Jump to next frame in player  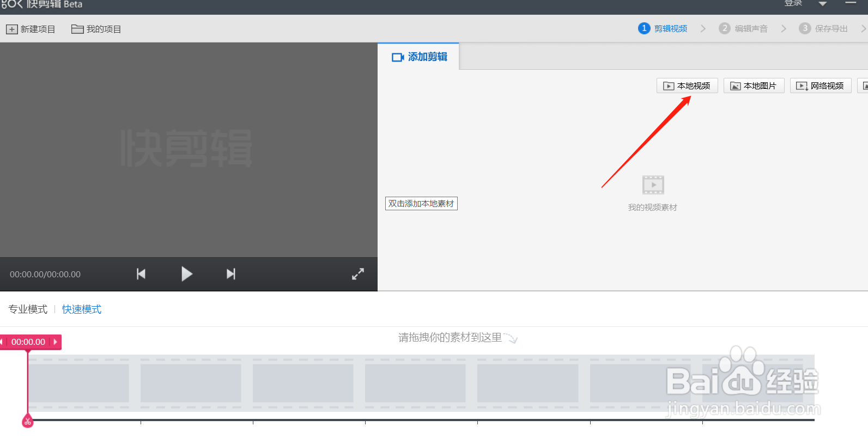231,273
